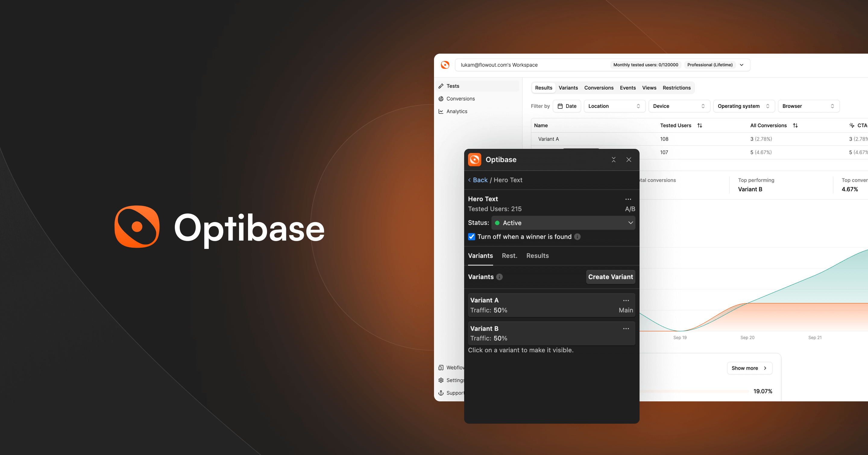This screenshot has height=455, width=868.
Task: Open the Conversions sidebar icon
Action: (x=441, y=99)
